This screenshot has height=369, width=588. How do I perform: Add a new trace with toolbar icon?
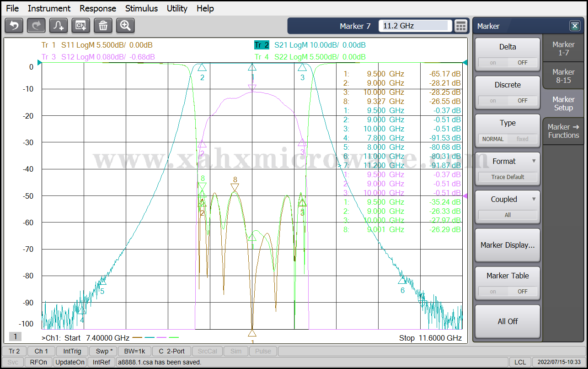[x=59, y=26]
